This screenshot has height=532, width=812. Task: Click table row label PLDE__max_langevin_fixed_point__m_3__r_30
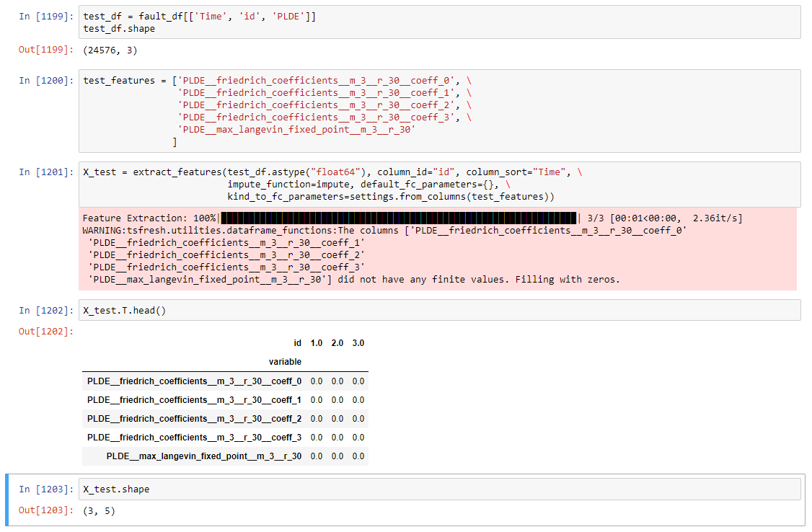pyautogui.click(x=204, y=456)
